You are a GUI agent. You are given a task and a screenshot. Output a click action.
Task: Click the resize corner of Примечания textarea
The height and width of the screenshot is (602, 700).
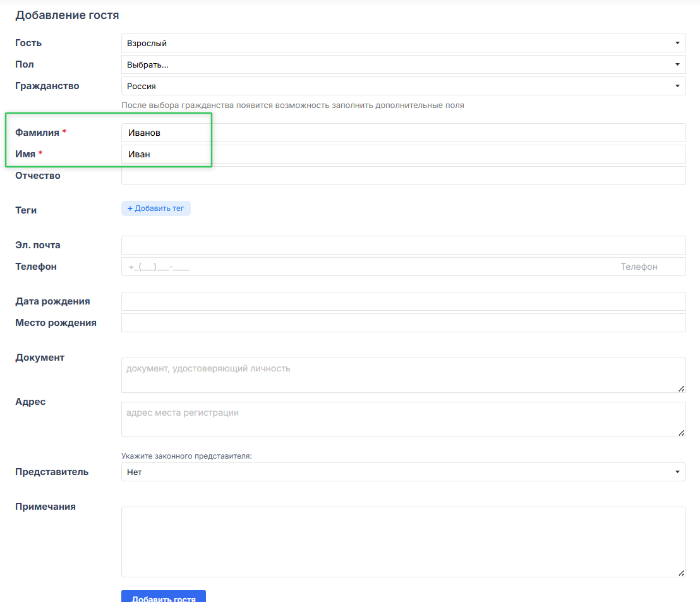(x=681, y=573)
